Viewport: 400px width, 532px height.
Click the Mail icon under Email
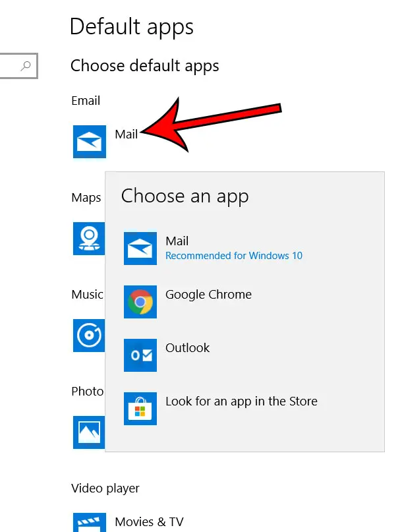click(x=90, y=142)
